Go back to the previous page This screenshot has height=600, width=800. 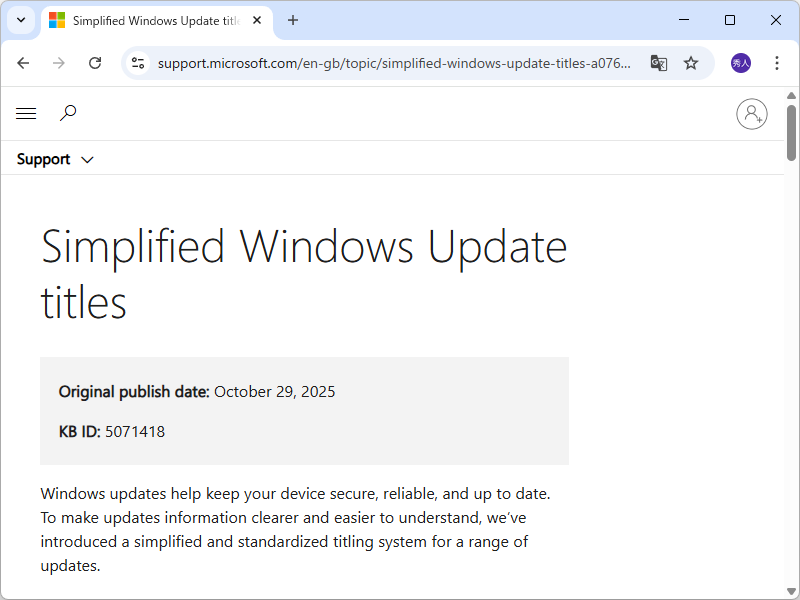pyautogui.click(x=23, y=62)
